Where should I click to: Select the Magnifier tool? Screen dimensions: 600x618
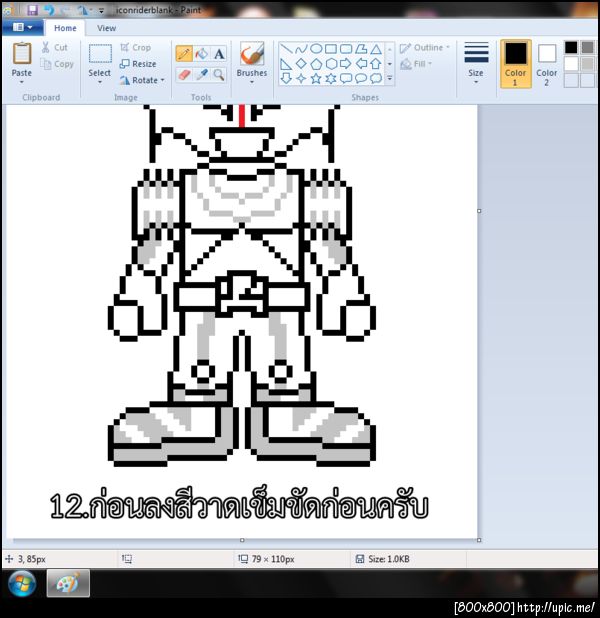pyautogui.click(x=219, y=74)
